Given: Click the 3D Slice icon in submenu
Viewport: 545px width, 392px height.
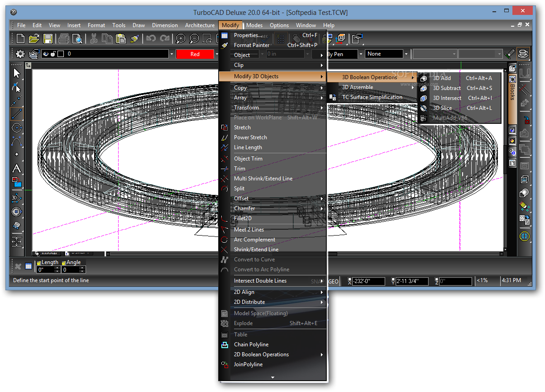Looking at the screenshot, I should (x=424, y=108).
